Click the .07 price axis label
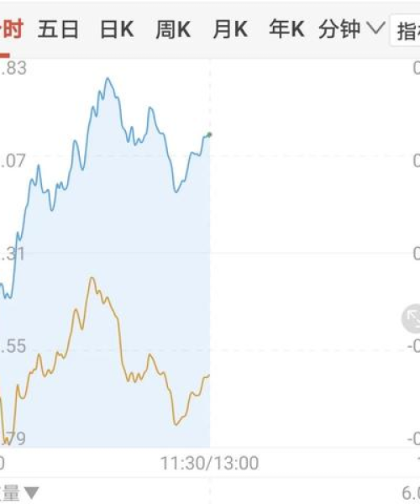 pyautogui.click(x=13, y=160)
